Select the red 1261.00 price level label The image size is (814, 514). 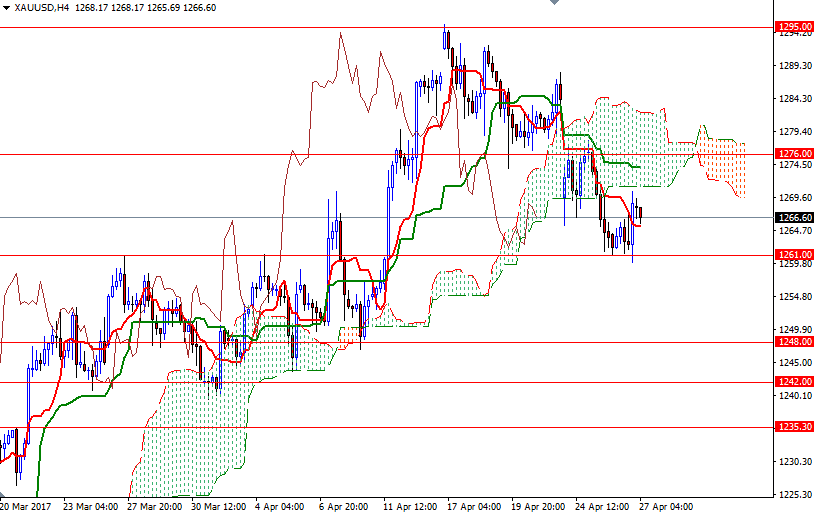pos(794,254)
